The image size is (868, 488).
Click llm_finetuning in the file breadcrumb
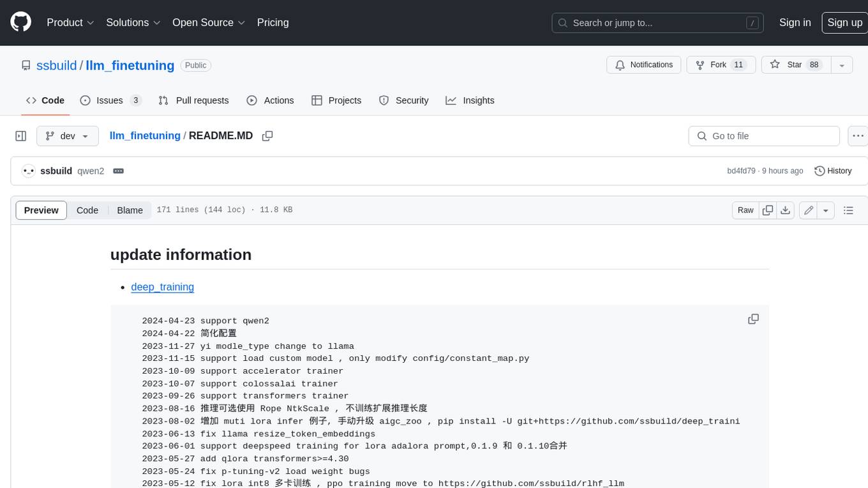145,136
